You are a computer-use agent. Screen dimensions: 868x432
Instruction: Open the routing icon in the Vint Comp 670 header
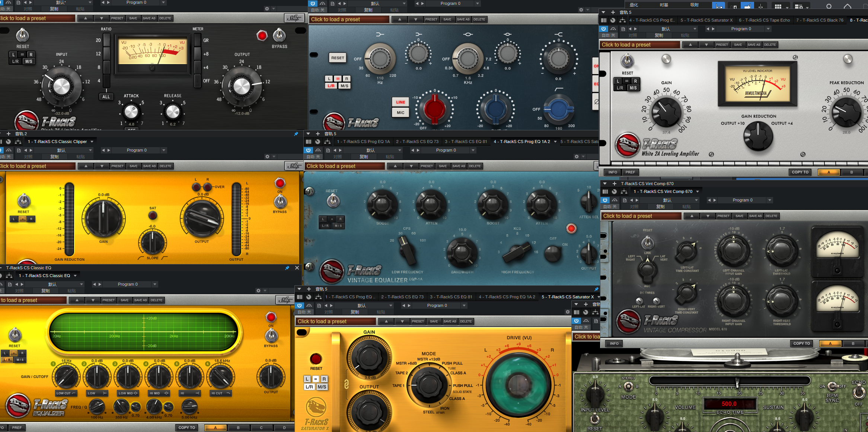(624, 191)
